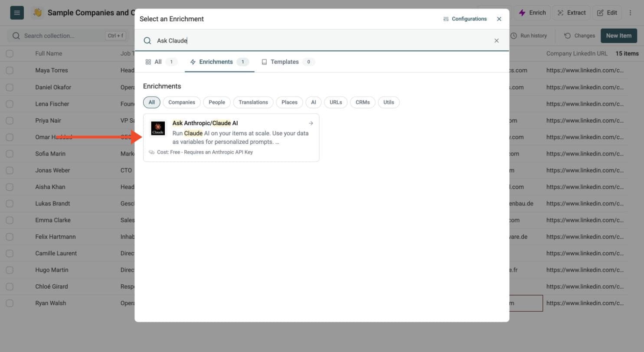Filter enrichments by Companies
Viewport: 644px width, 352px height.
(x=182, y=102)
